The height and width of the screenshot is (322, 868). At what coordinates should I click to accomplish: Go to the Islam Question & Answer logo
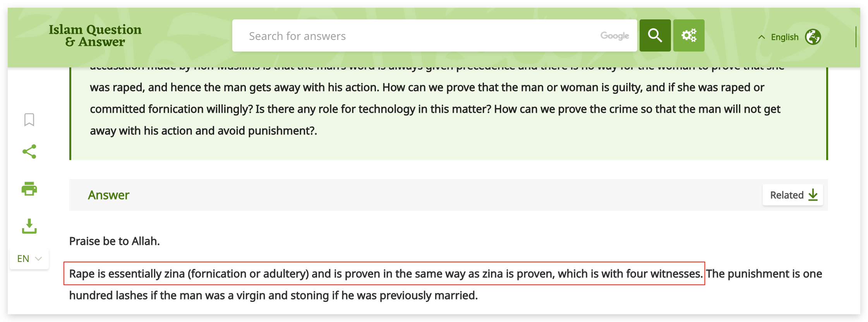pyautogui.click(x=95, y=36)
